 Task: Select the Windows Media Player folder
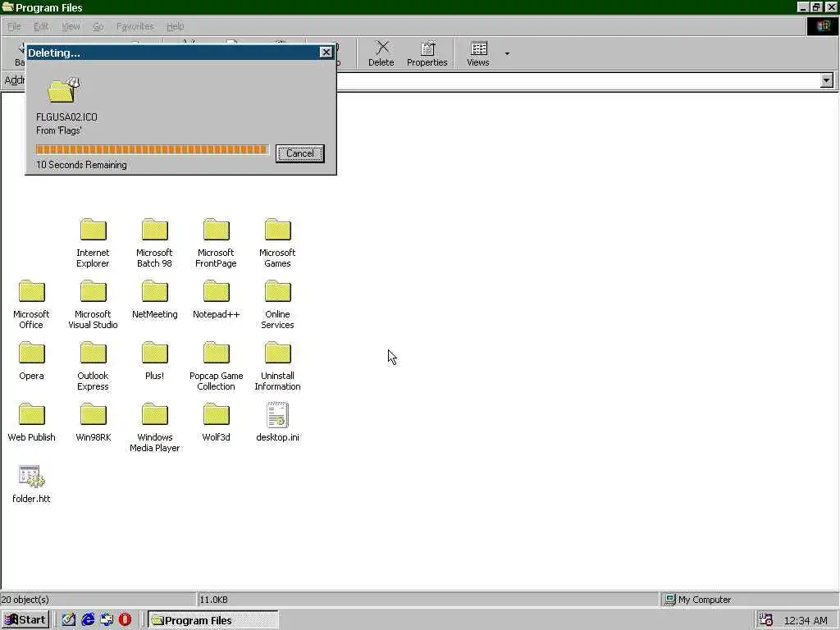point(154,427)
